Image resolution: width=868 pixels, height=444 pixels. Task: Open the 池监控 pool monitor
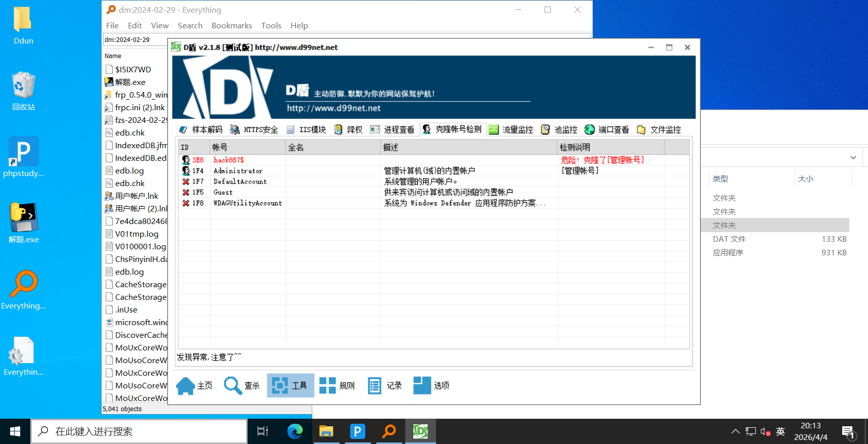(x=559, y=129)
